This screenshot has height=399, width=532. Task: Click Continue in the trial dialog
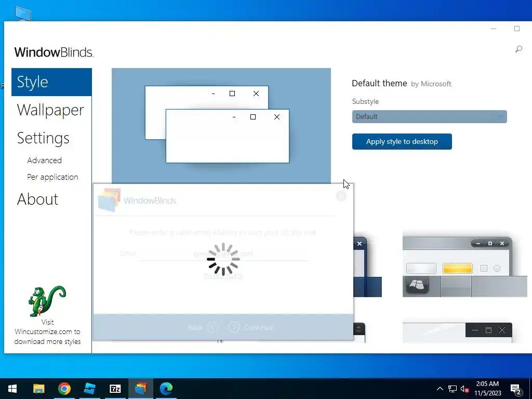tap(251, 327)
